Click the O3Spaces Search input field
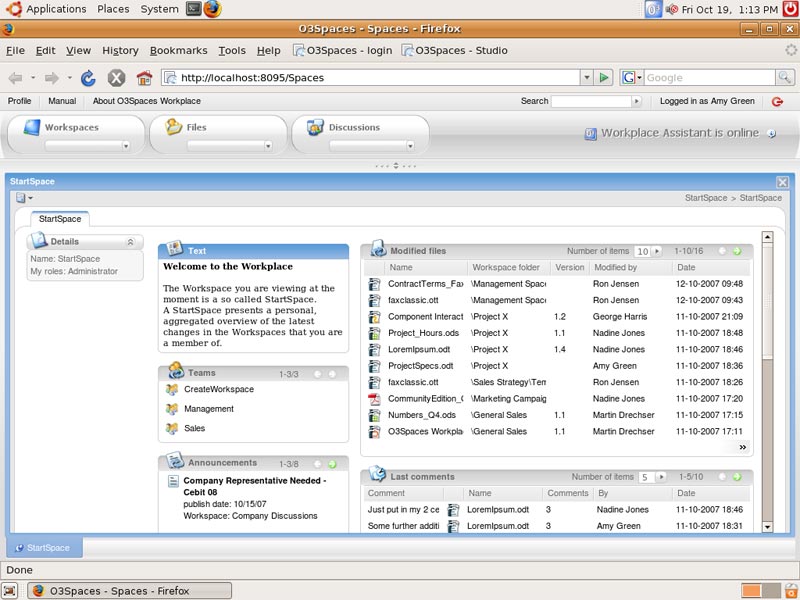The width and height of the screenshot is (800, 600). pos(591,102)
